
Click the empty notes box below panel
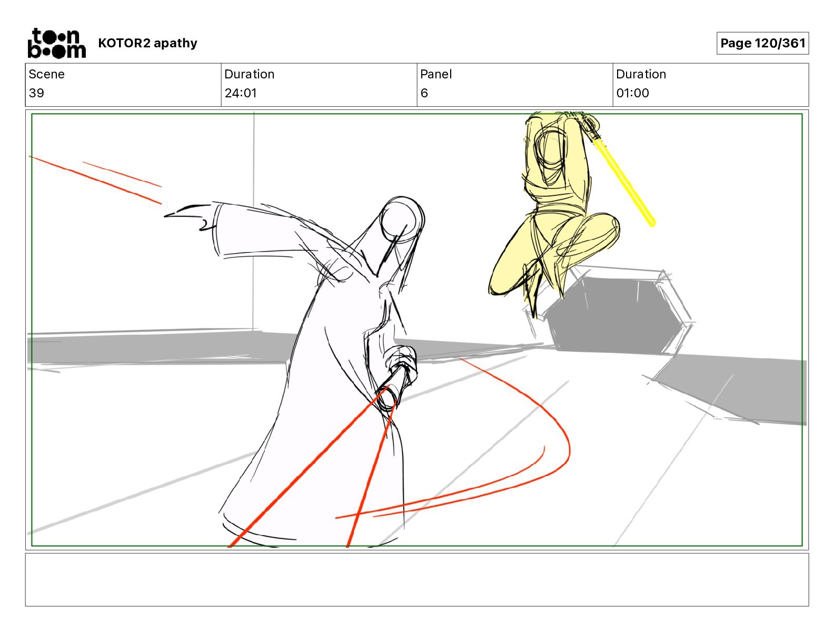point(417,579)
